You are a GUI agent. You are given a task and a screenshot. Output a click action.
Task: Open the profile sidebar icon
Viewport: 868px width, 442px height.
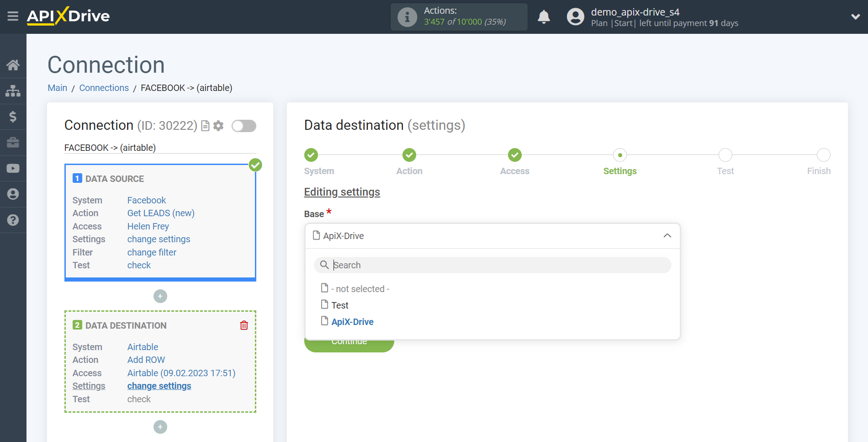(13, 194)
